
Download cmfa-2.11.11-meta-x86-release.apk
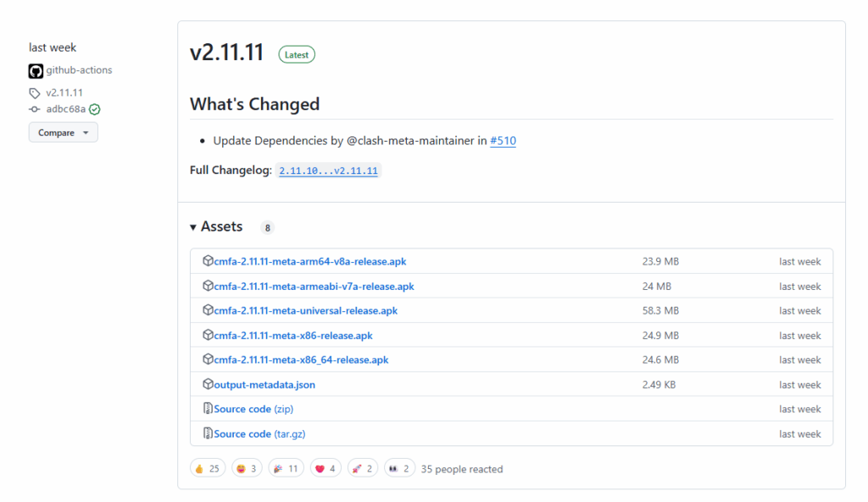point(293,336)
